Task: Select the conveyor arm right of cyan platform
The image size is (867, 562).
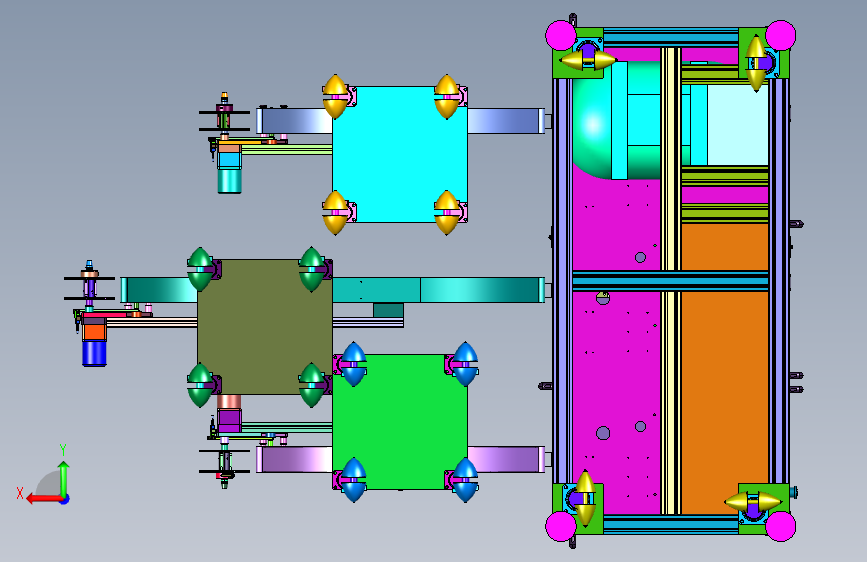Action: tap(506, 121)
